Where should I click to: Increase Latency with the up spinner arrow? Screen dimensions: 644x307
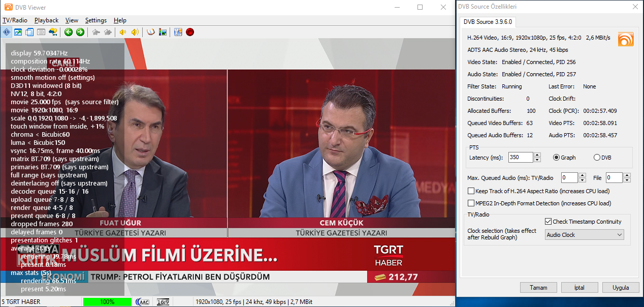pyautogui.click(x=537, y=155)
